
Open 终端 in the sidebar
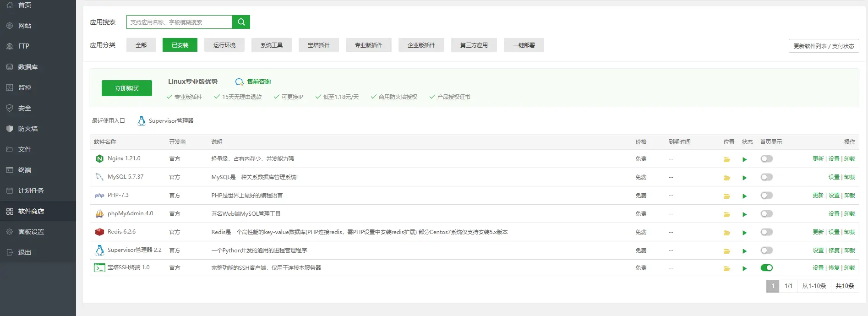click(x=38, y=170)
